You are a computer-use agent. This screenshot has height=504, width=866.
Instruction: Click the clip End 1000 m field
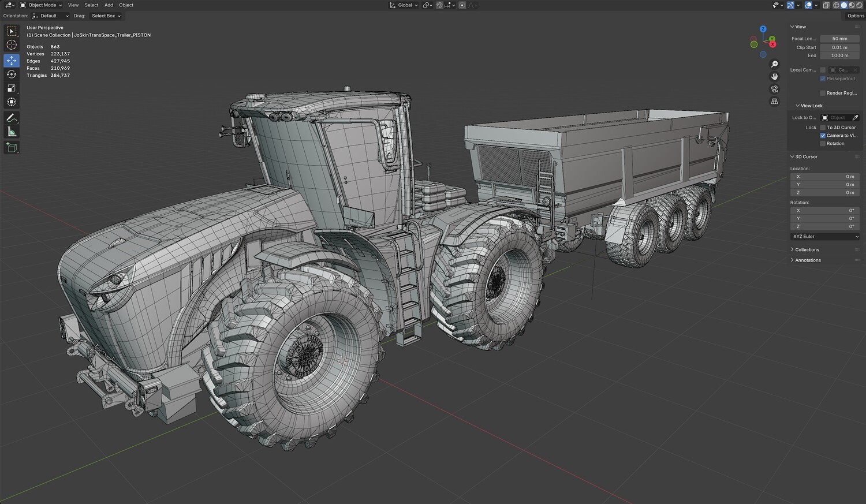(x=840, y=55)
